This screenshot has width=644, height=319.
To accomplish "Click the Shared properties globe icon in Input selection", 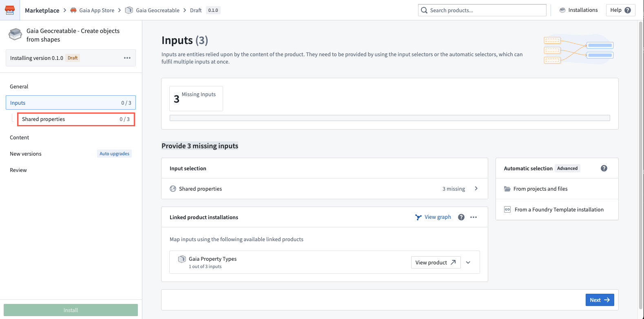I will point(173,189).
